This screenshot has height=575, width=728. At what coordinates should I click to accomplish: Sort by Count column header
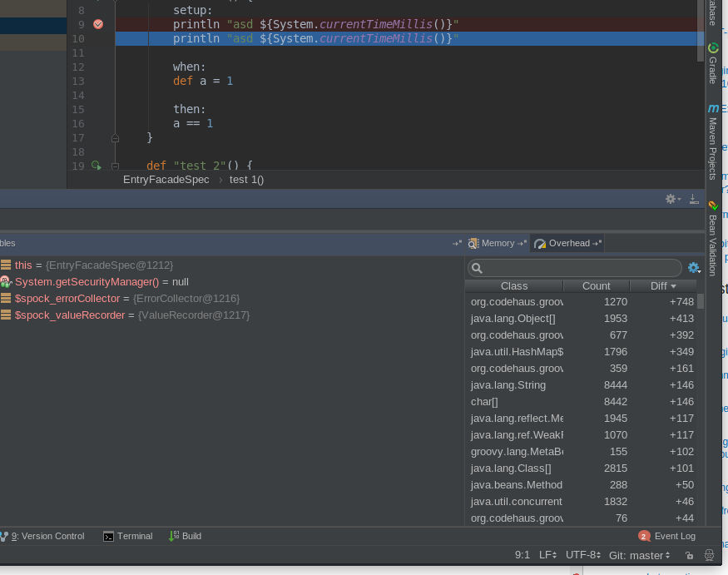click(x=597, y=286)
